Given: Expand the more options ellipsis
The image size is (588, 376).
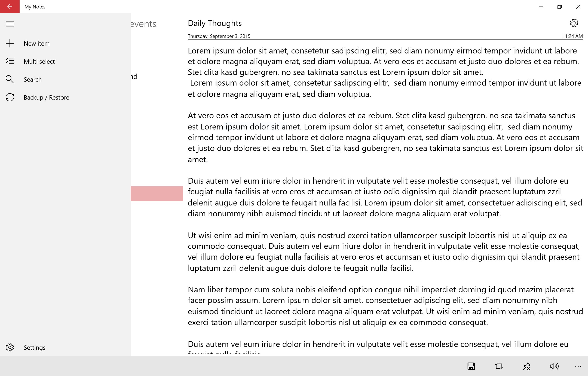Looking at the screenshot, I should tap(578, 366).
